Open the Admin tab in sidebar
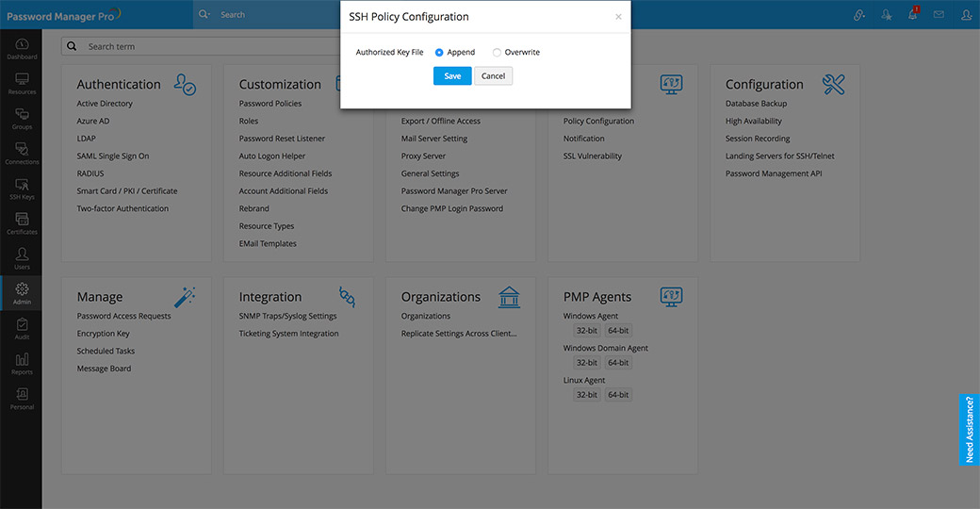Image resolution: width=980 pixels, height=509 pixels. click(21, 293)
